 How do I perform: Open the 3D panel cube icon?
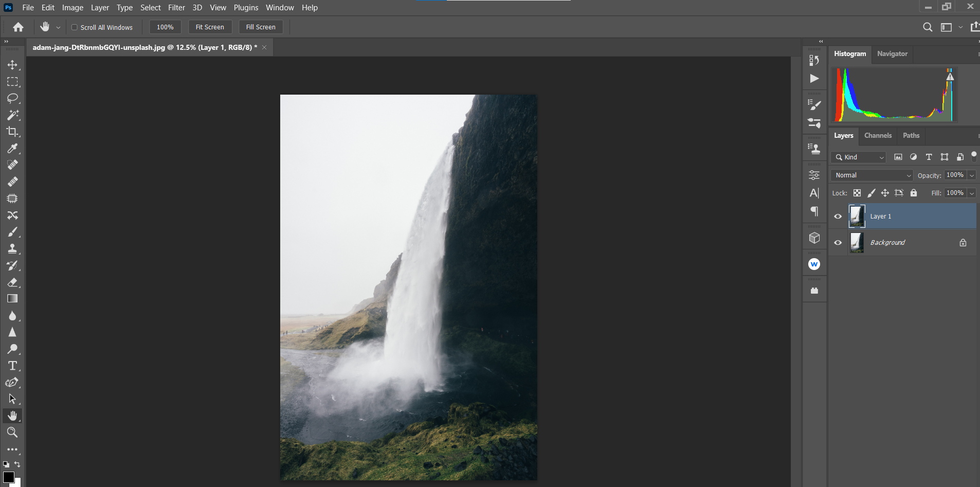814,238
